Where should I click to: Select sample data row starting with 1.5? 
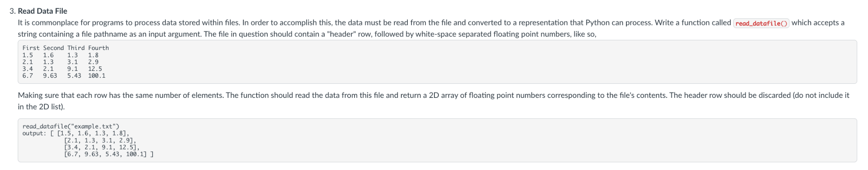tap(61, 55)
